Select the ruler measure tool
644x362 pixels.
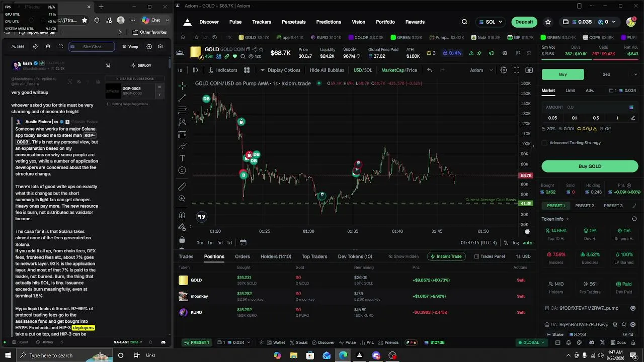[x=182, y=187]
